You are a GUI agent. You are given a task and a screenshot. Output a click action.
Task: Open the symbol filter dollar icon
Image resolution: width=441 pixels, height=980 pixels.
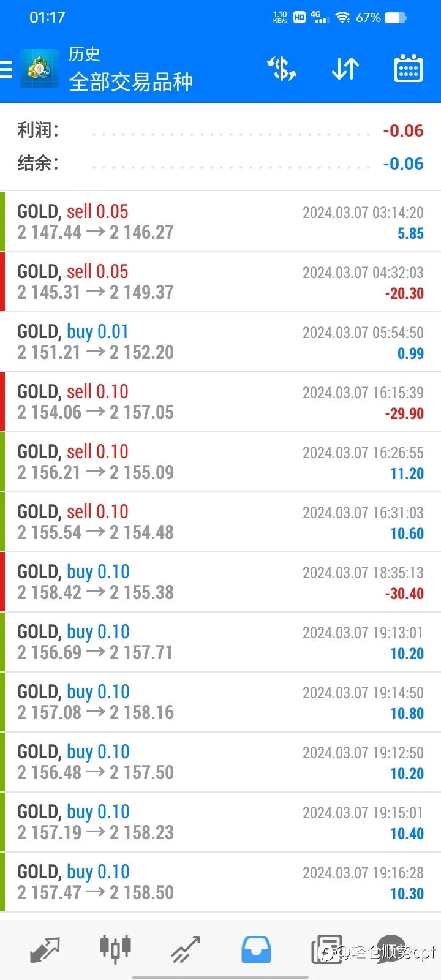pos(282,69)
